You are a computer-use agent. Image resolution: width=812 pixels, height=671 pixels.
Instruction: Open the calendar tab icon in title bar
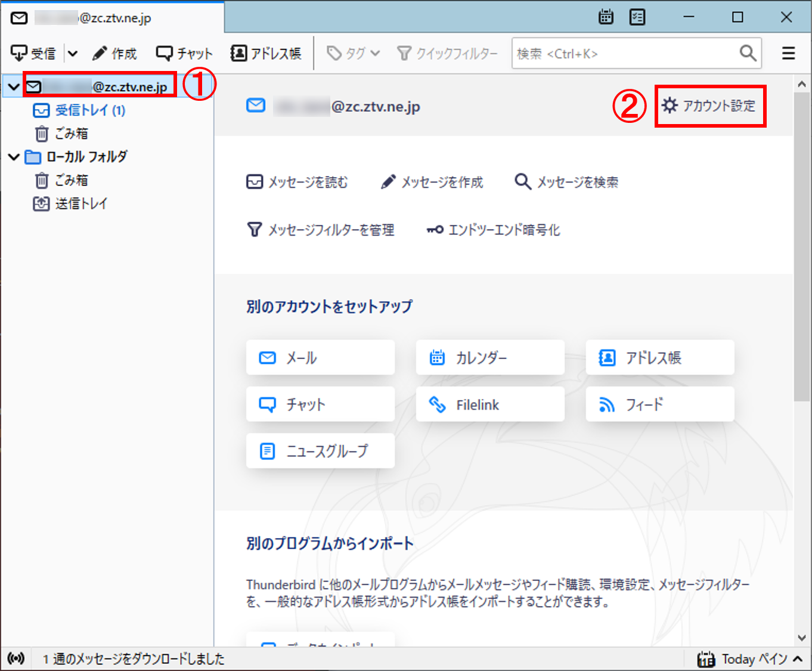click(x=606, y=17)
